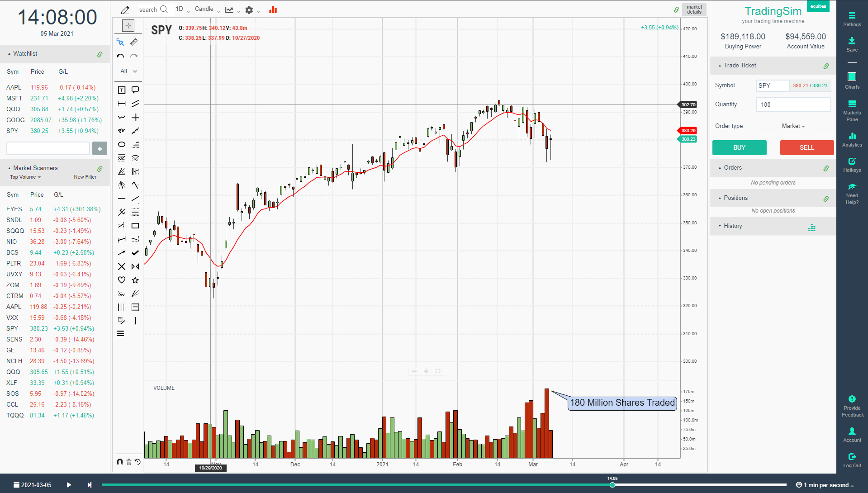Image resolution: width=868 pixels, height=493 pixels.
Task: Click the BUY button
Action: point(739,147)
